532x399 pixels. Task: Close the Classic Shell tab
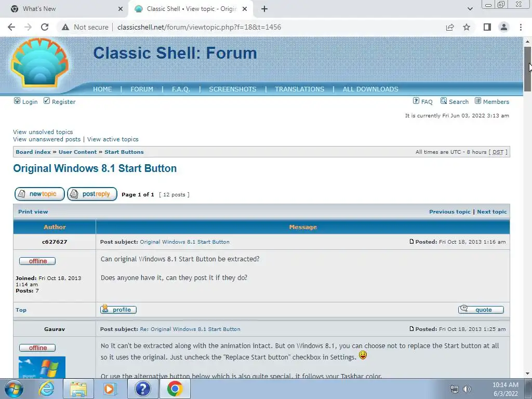tap(244, 9)
